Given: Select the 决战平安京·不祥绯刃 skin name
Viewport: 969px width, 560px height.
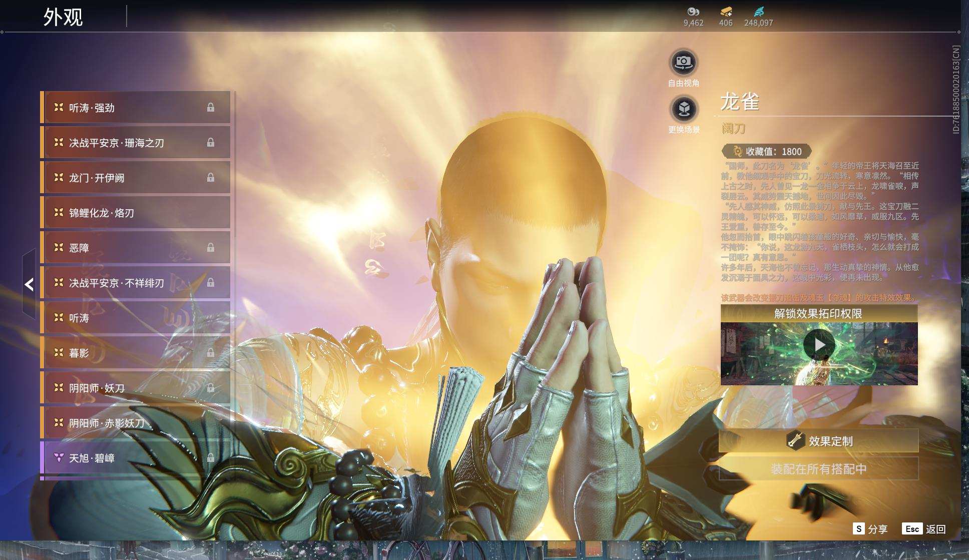Looking at the screenshot, I should click(117, 283).
